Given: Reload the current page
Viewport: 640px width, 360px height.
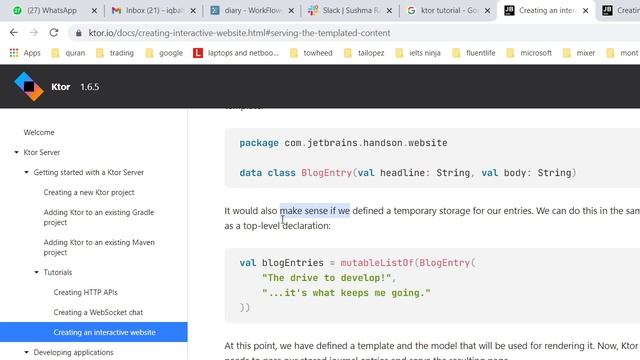Looking at the screenshot, I should click(54, 33).
